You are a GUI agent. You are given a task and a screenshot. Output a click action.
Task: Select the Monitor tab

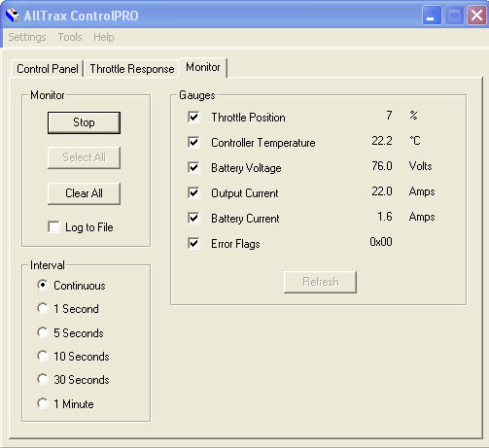(203, 67)
